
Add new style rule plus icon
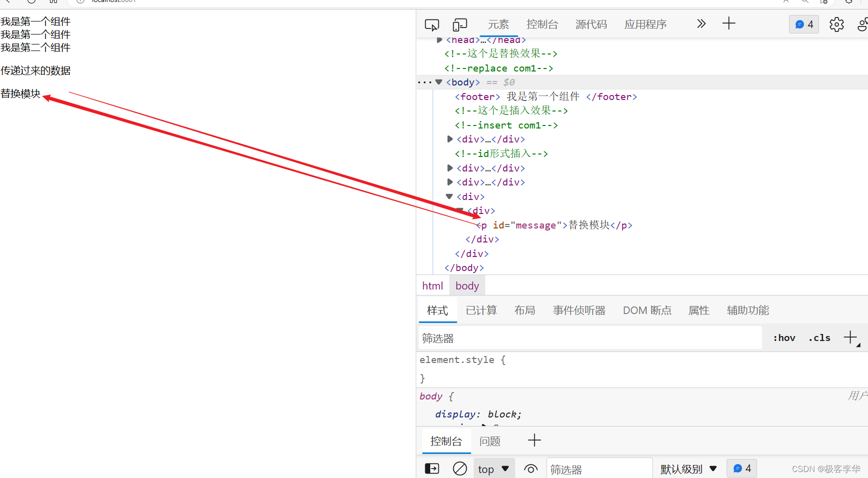coord(851,337)
